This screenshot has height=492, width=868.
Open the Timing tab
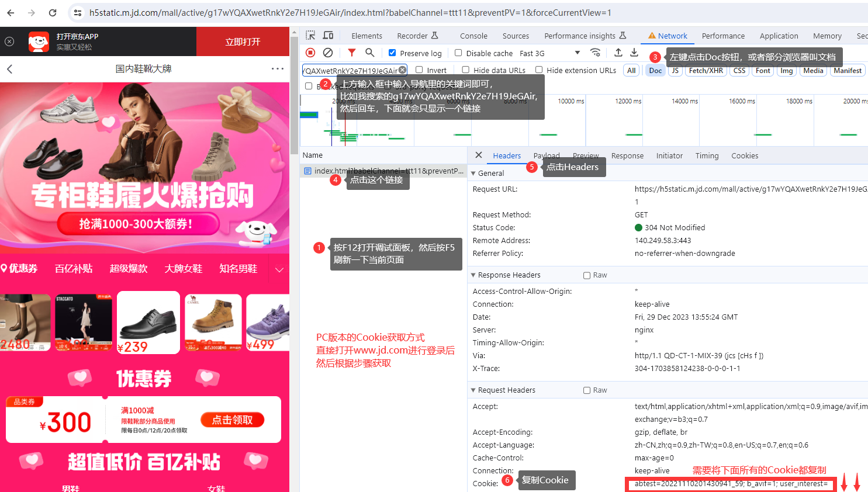click(707, 155)
